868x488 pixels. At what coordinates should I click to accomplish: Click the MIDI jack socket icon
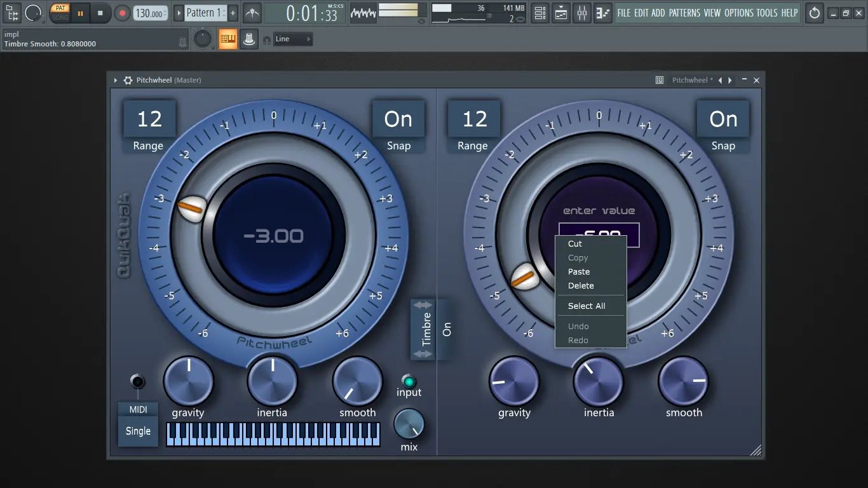tap(137, 381)
